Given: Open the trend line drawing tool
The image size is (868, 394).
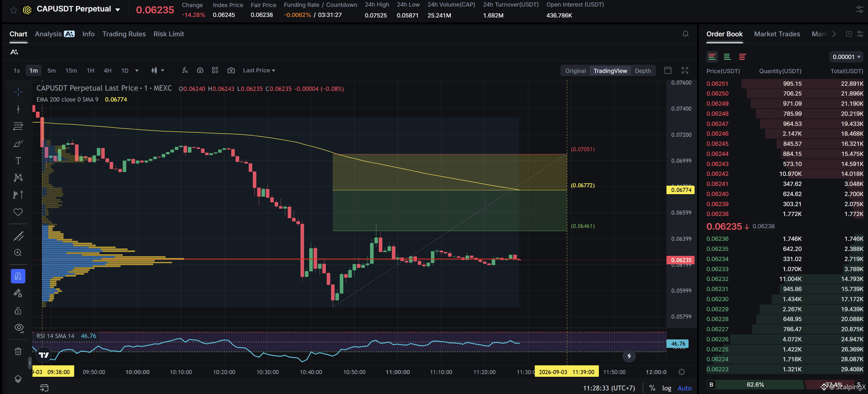Looking at the screenshot, I should click(x=18, y=109).
